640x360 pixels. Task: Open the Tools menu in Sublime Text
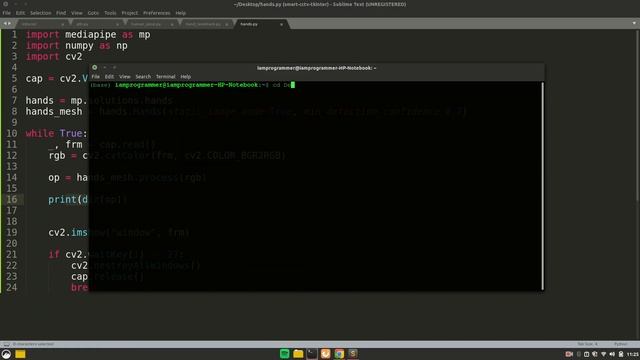[x=110, y=13]
